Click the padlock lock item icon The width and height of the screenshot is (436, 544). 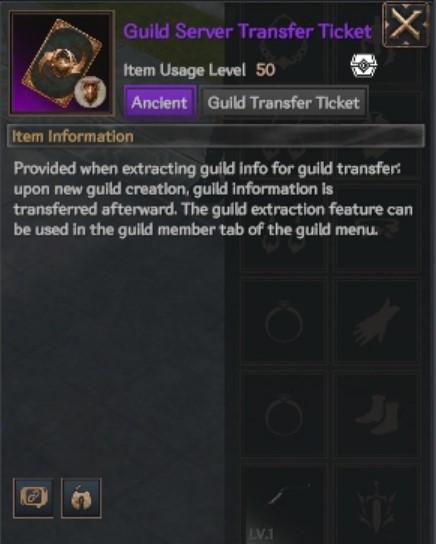[x=81, y=498]
